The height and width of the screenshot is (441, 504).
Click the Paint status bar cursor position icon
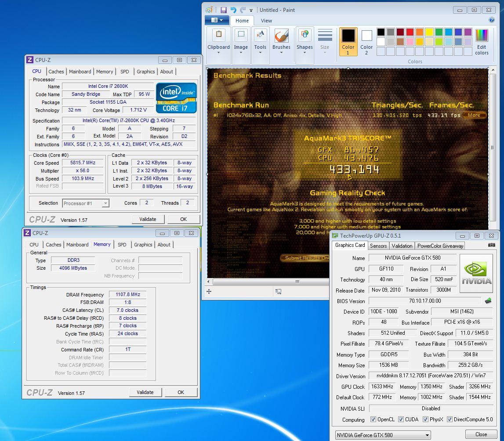click(209, 291)
